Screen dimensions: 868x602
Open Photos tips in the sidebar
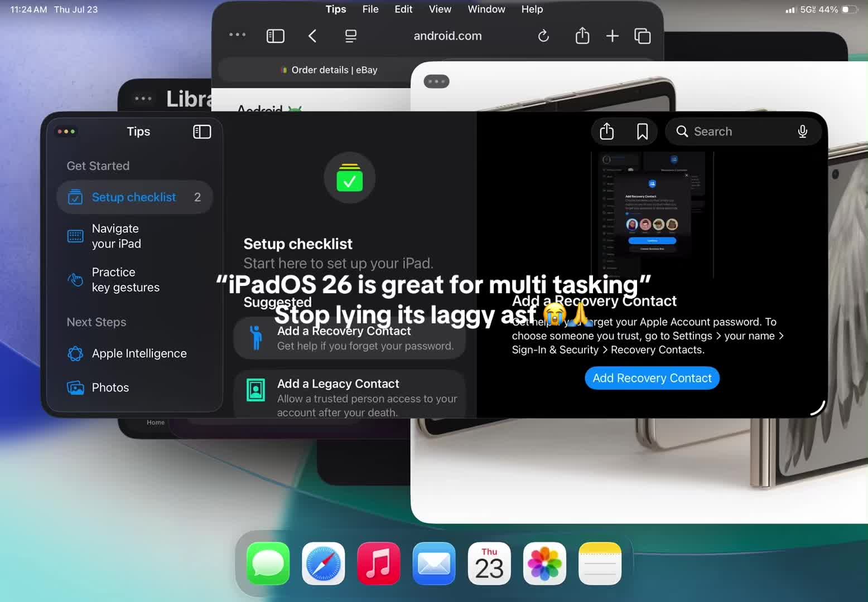point(134,387)
